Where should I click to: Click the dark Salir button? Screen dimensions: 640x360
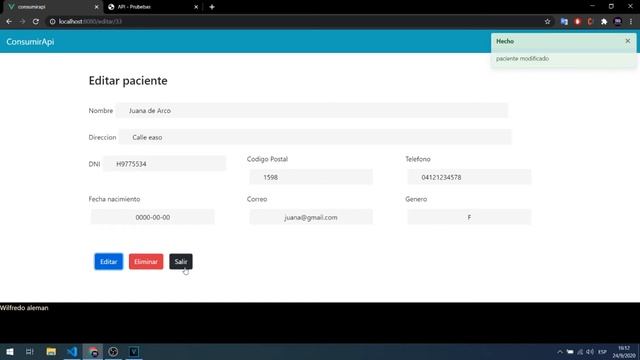click(181, 262)
